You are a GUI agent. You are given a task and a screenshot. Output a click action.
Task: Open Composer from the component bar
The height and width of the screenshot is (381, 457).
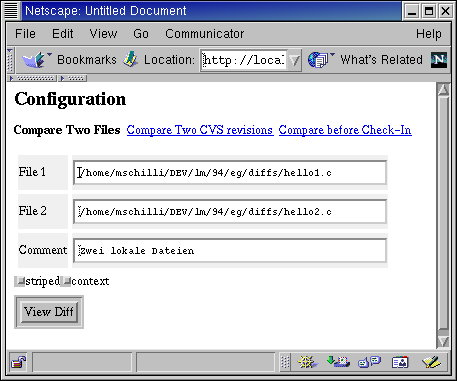click(431, 362)
